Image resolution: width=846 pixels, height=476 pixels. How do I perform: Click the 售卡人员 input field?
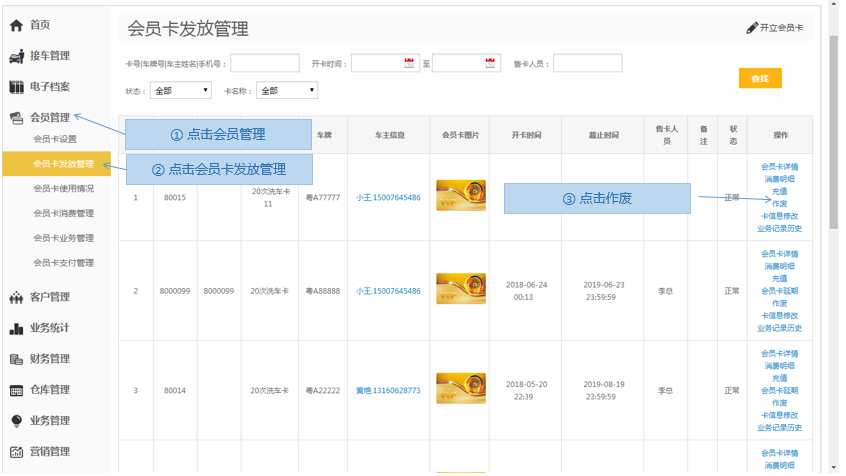[587, 63]
